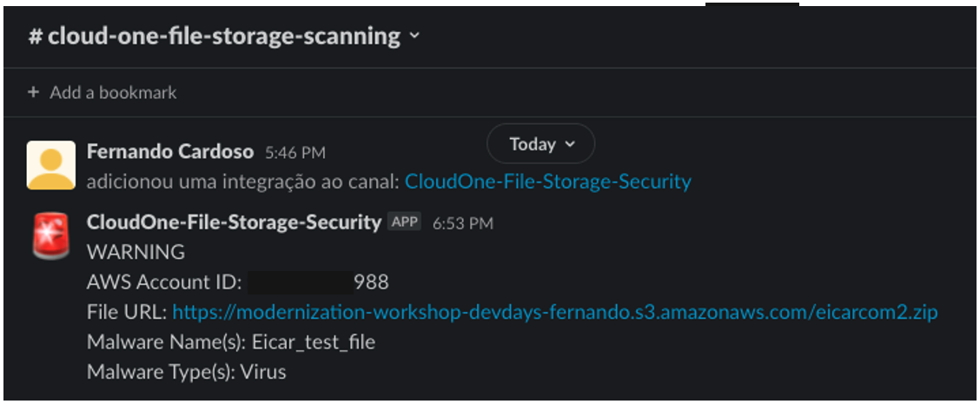Click the chevron beside the channel name
The height and width of the screenshot is (404, 980).
click(x=414, y=36)
